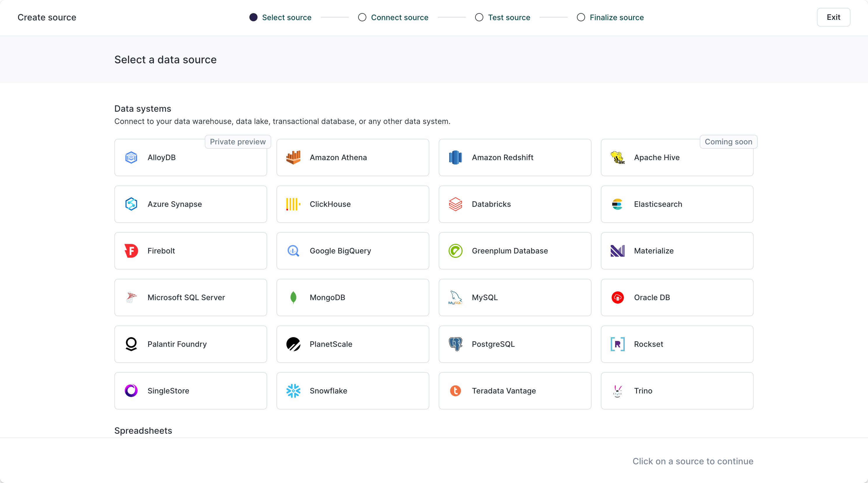Click the Trino bunny icon
Viewport: 868px width, 483px height.
click(617, 391)
